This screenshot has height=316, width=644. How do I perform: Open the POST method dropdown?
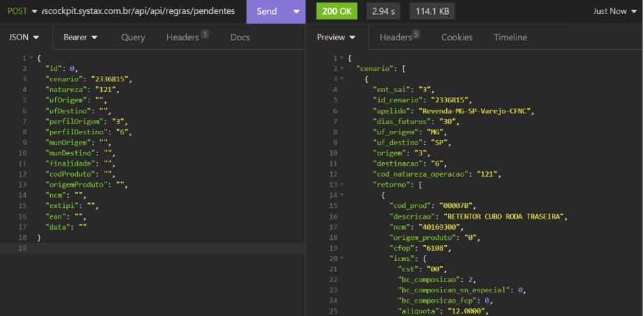(22, 11)
